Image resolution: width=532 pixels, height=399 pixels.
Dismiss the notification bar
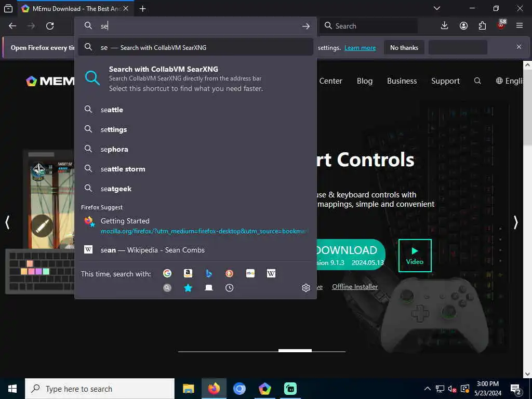pyautogui.click(x=519, y=47)
